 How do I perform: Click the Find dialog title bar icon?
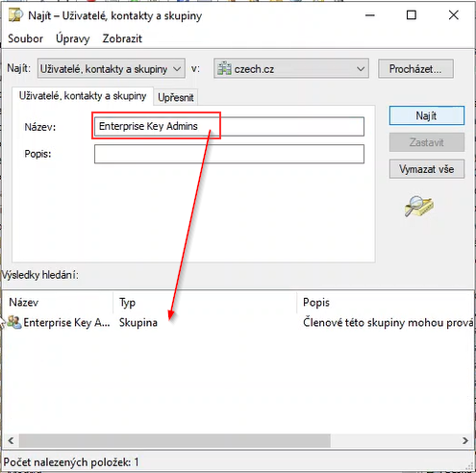(x=15, y=15)
